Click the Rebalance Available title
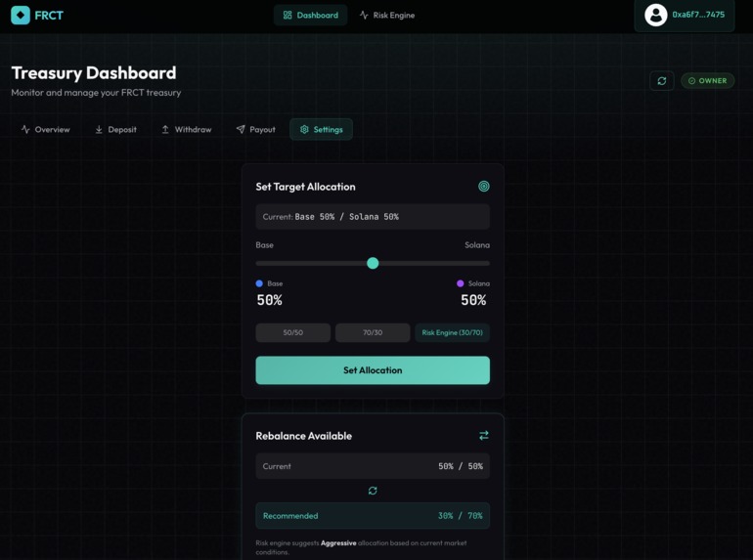 304,436
